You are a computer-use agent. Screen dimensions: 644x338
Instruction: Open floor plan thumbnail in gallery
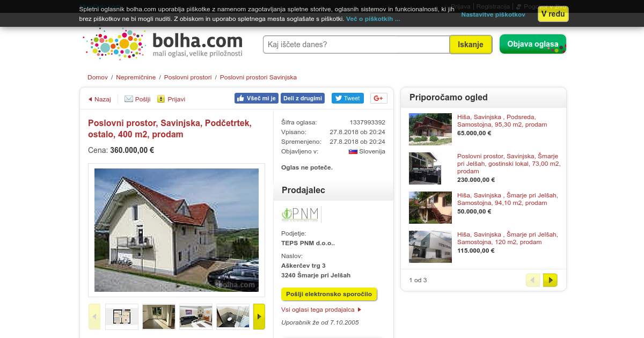tap(122, 317)
